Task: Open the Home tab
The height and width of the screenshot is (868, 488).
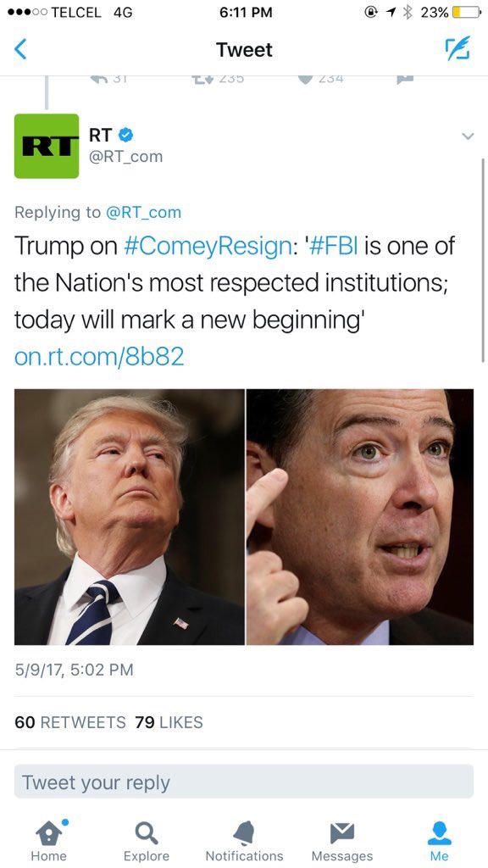Action: 48,840
